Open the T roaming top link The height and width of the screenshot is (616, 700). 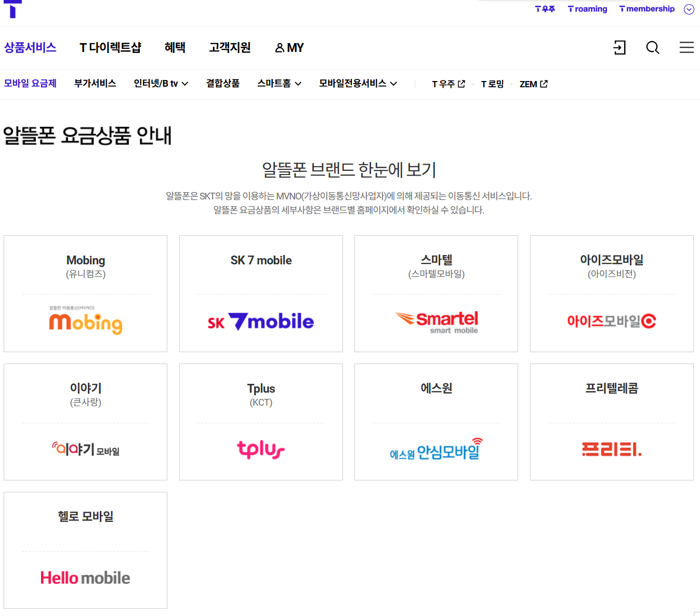tap(588, 9)
